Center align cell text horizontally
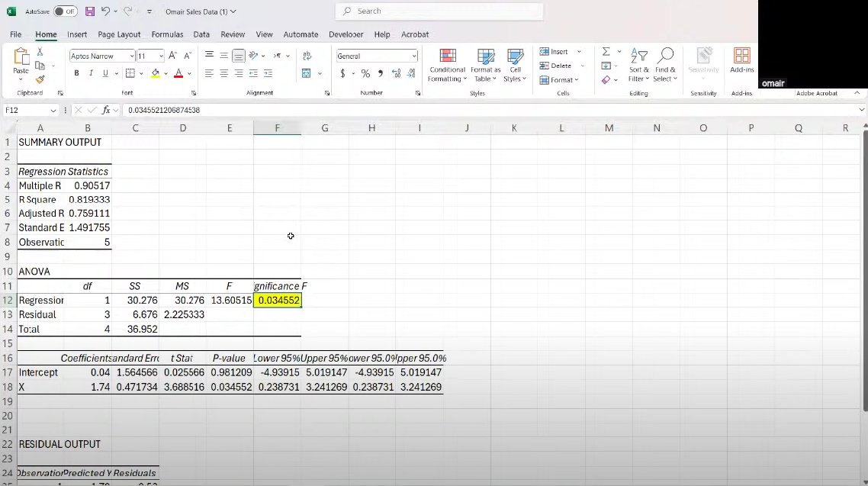This screenshot has width=868, height=486. click(x=223, y=73)
